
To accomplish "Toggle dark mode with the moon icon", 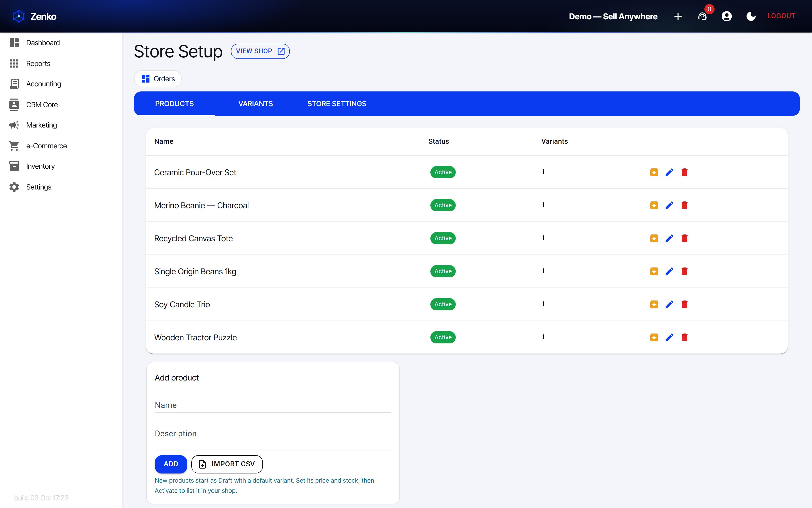I will [x=751, y=16].
